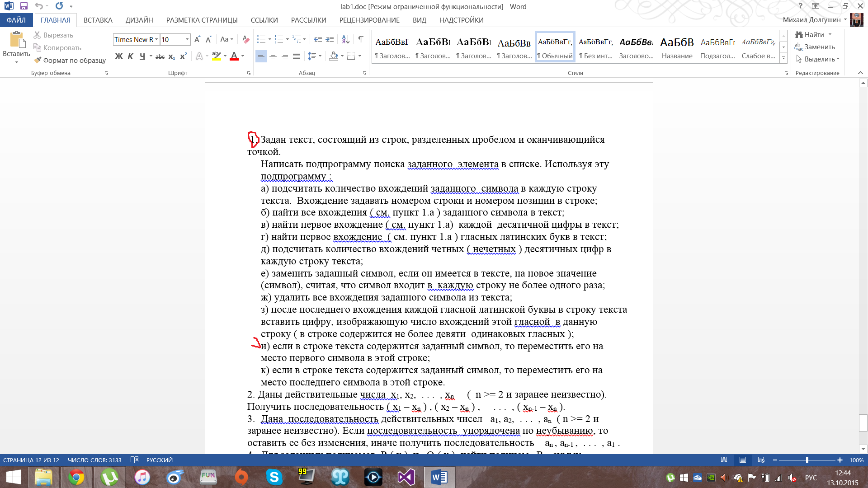Open Visual Studio from the taskbar
This screenshot has width=868, height=488.
point(406,477)
